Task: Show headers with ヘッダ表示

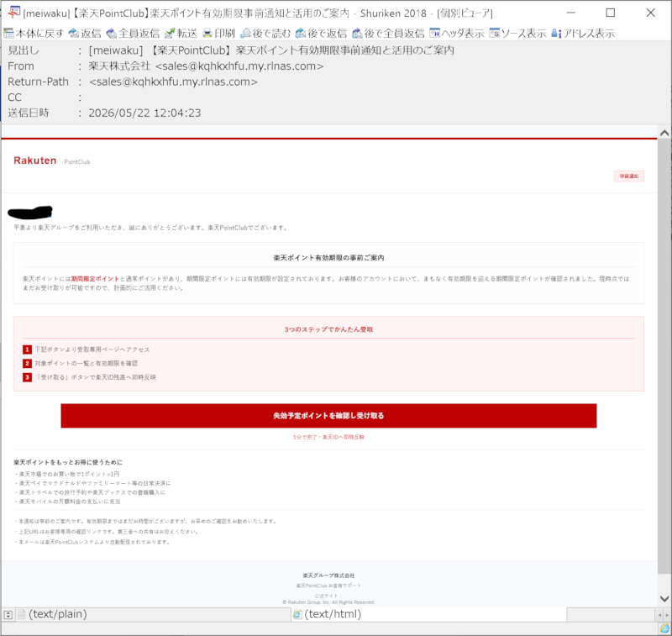Action: click(x=456, y=33)
